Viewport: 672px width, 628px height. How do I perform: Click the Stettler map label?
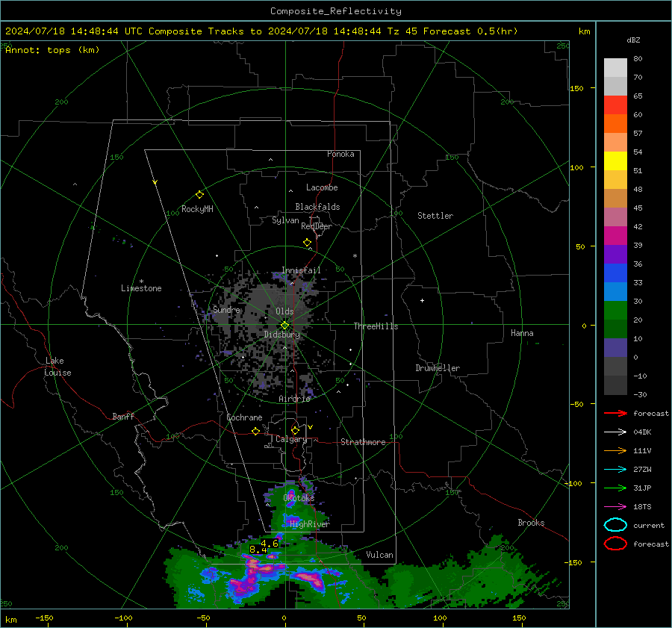(x=435, y=216)
